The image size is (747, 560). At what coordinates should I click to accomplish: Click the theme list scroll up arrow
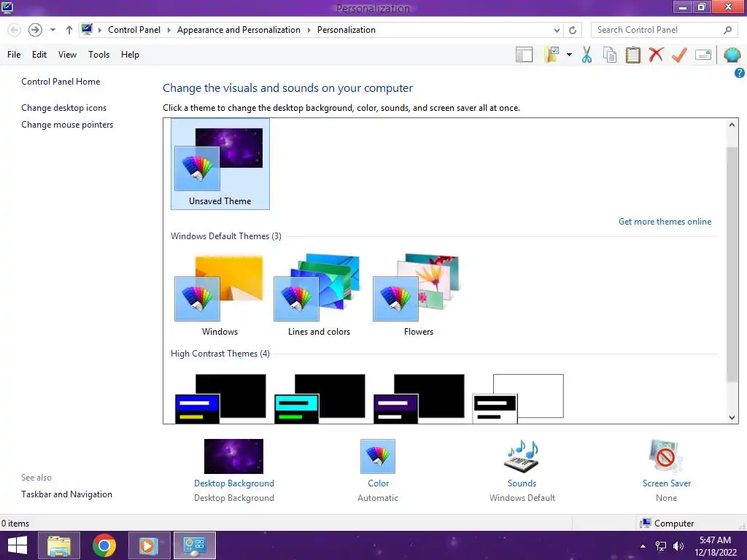732,125
